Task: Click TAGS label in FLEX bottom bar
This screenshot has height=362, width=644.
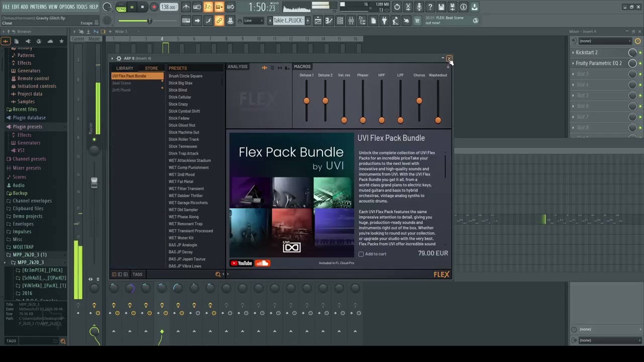Action: click(x=137, y=275)
